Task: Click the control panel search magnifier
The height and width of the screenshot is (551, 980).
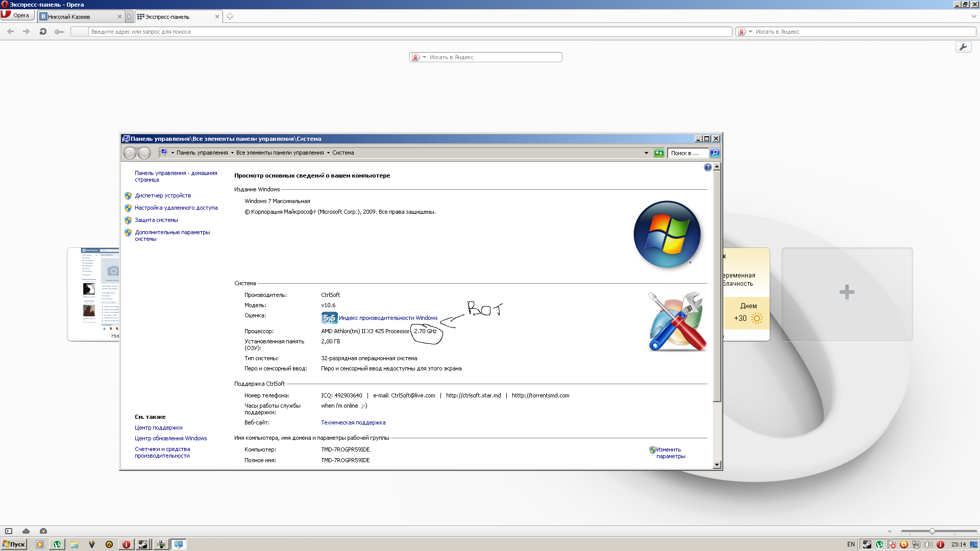Action: click(715, 153)
